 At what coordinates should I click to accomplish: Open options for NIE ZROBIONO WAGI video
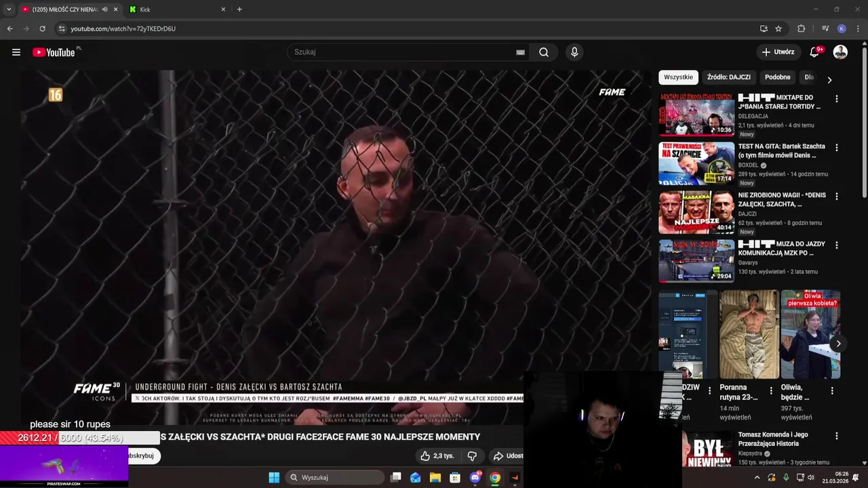[836, 197]
